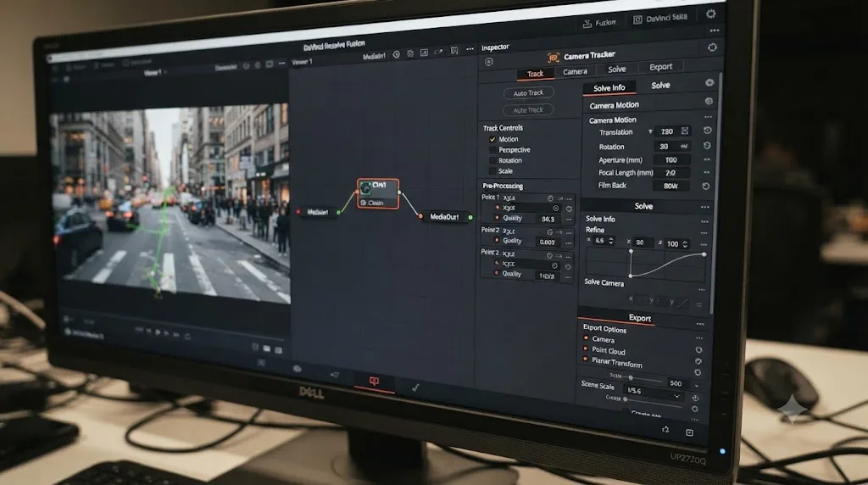
Task: Click the Fusion page button in top bar
Action: (599, 23)
